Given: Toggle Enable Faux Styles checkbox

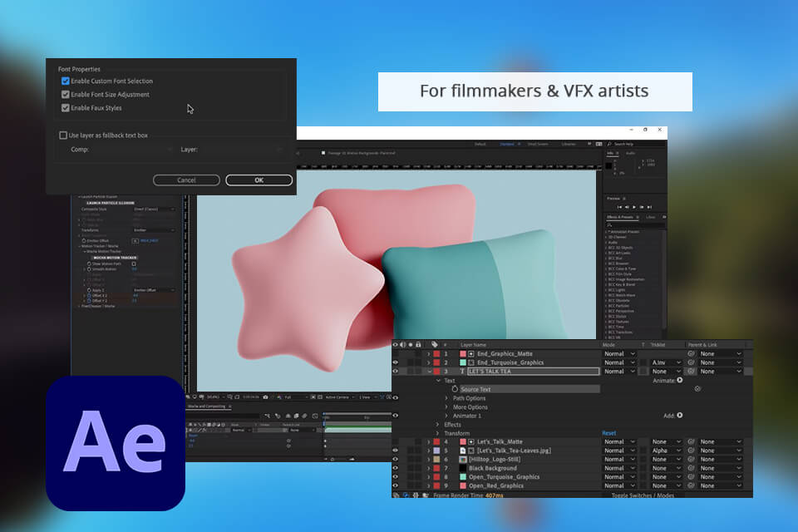Looking at the screenshot, I should pyautogui.click(x=65, y=108).
